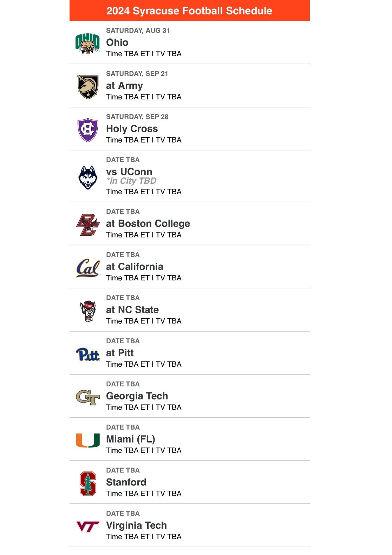Screen dimensions: 392x555
Task: Tap the NC State wolf logo
Action: pyautogui.click(x=88, y=311)
